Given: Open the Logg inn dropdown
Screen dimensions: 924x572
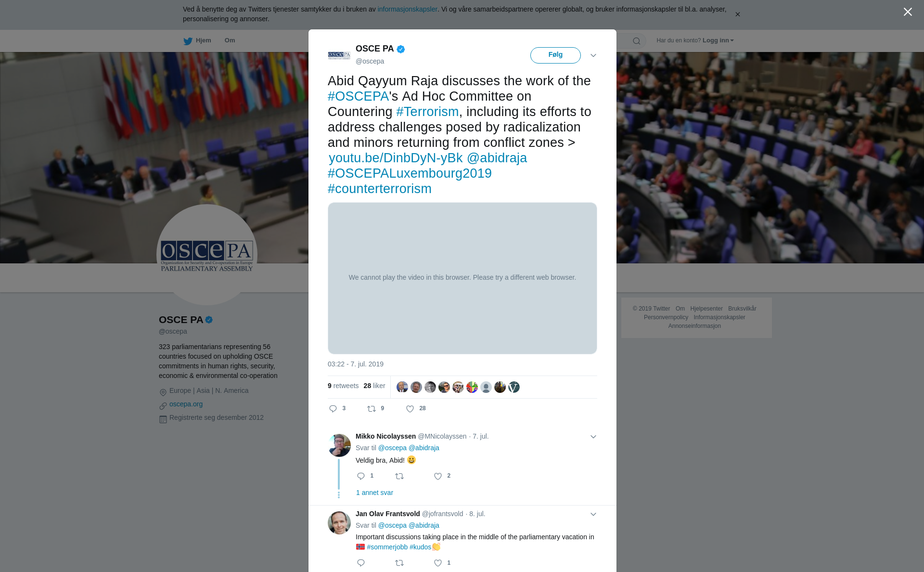Looking at the screenshot, I should pyautogui.click(x=718, y=40).
